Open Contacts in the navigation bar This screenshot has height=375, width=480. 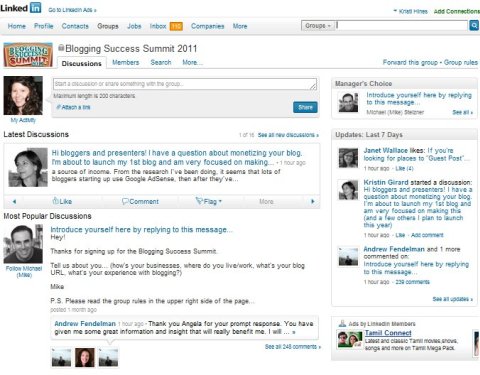click(x=75, y=26)
